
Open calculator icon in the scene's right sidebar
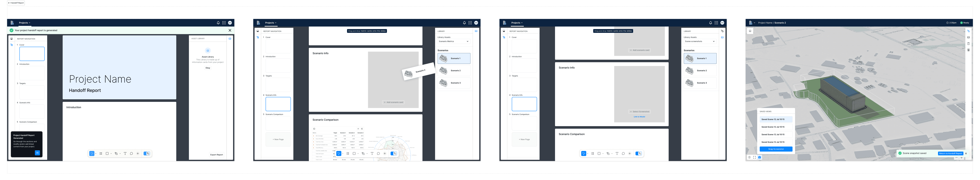click(968, 50)
